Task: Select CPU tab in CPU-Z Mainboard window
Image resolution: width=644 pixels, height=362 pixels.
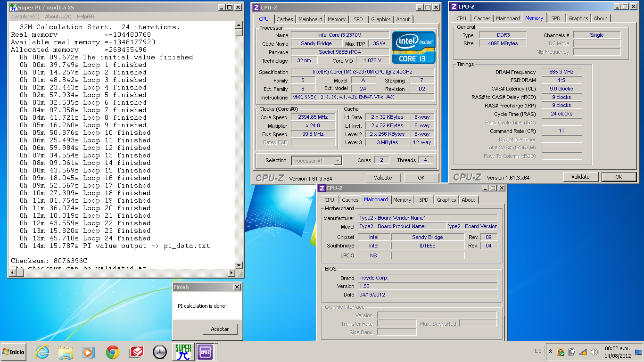Action: click(330, 200)
